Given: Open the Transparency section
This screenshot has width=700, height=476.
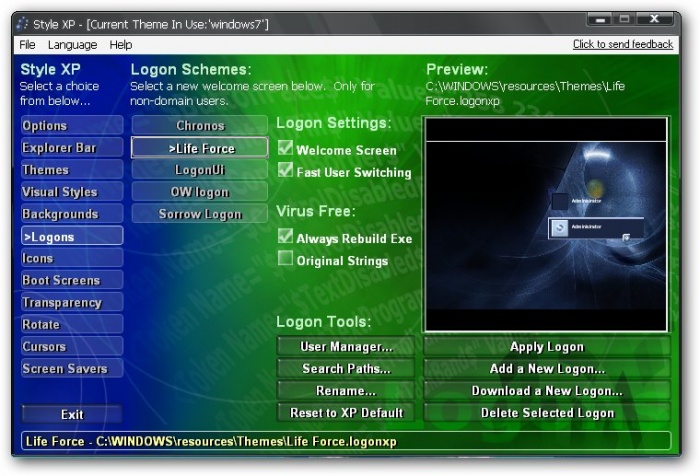Looking at the screenshot, I should tap(72, 302).
